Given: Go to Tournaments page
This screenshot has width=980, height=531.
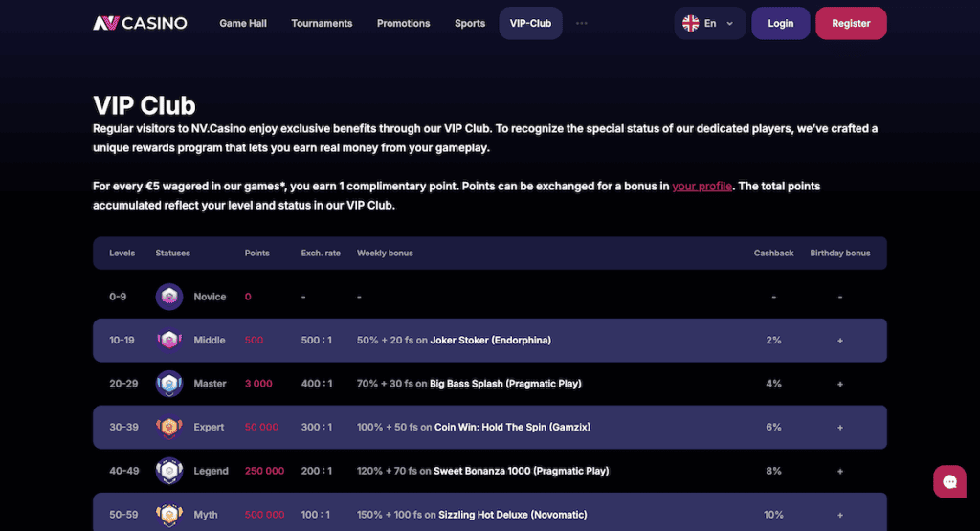Looking at the screenshot, I should pyautogui.click(x=322, y=23).
